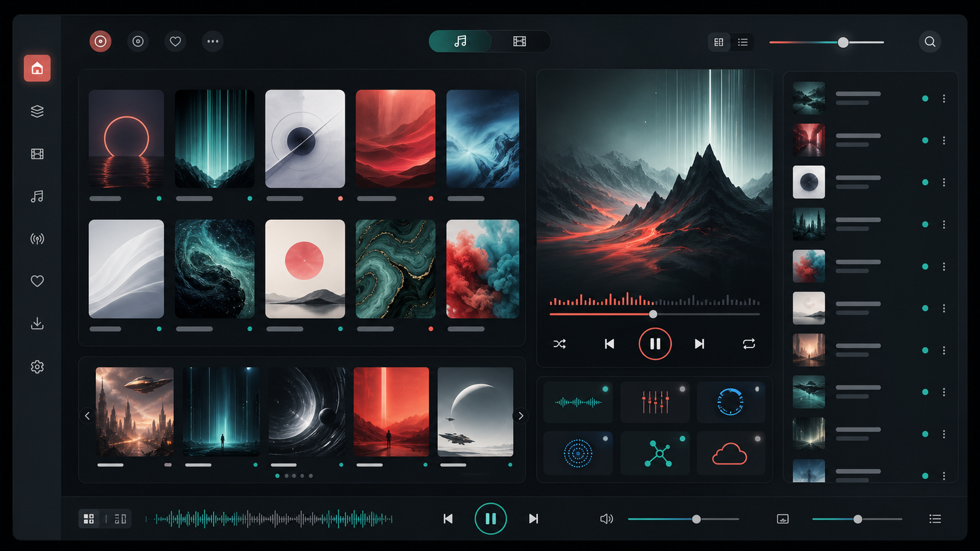Click the gray disc icon in the top toolbar

point(138,42)
